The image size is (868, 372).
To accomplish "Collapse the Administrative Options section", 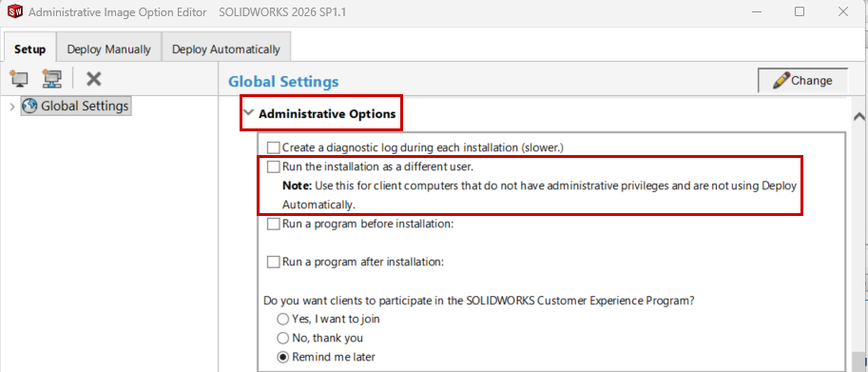I will click(248, 113).
